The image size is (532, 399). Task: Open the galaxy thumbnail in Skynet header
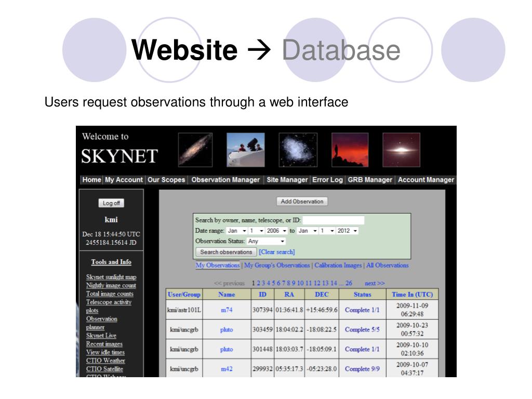point(195,150)
